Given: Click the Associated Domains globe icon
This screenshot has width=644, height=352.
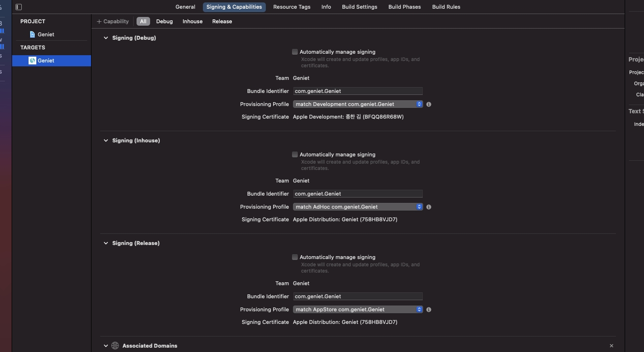Looking at the screenshot, I should coord(115,346).
